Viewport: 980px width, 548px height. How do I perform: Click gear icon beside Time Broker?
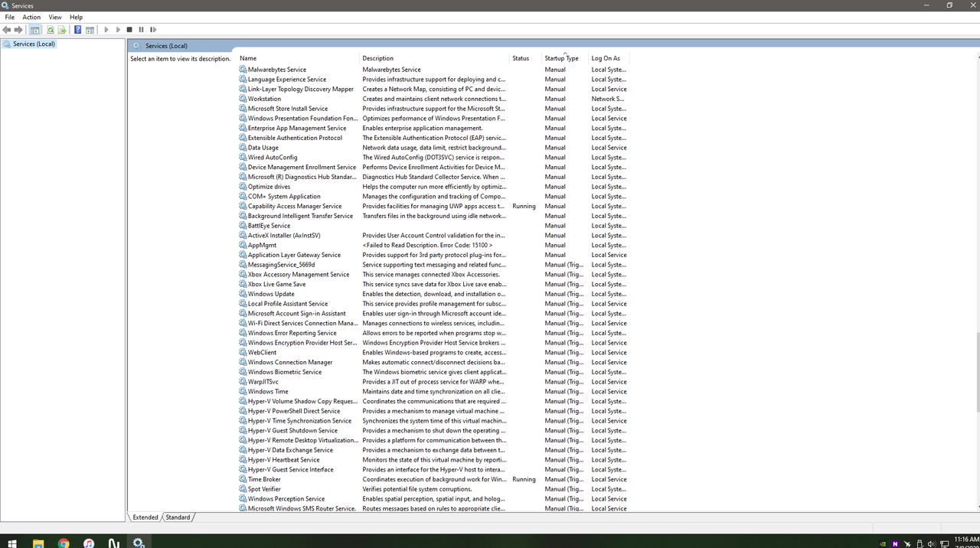243,479
